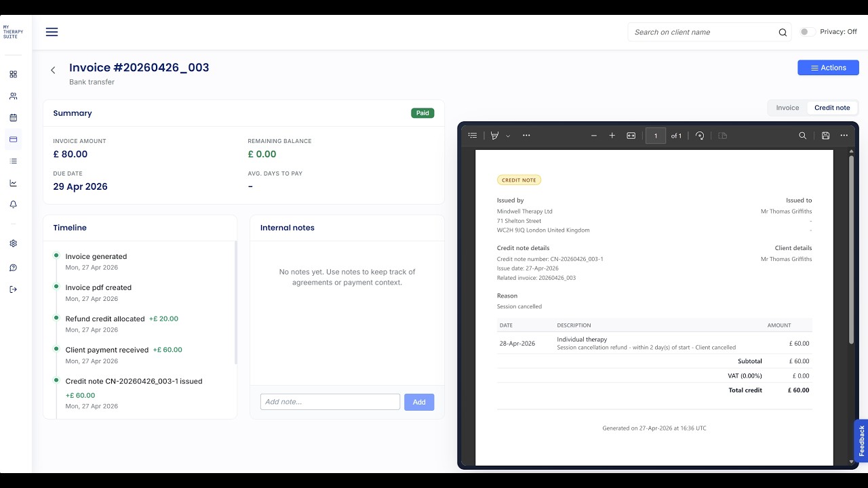868x488 pixels.
Task: Click the Individual therapy description in the PDF
Action: pos(582,339)
